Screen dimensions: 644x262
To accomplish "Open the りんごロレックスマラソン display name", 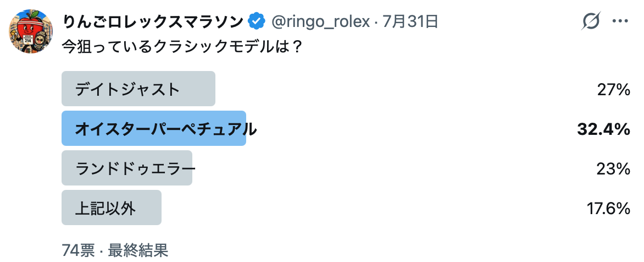I will (x=153, y=22).
